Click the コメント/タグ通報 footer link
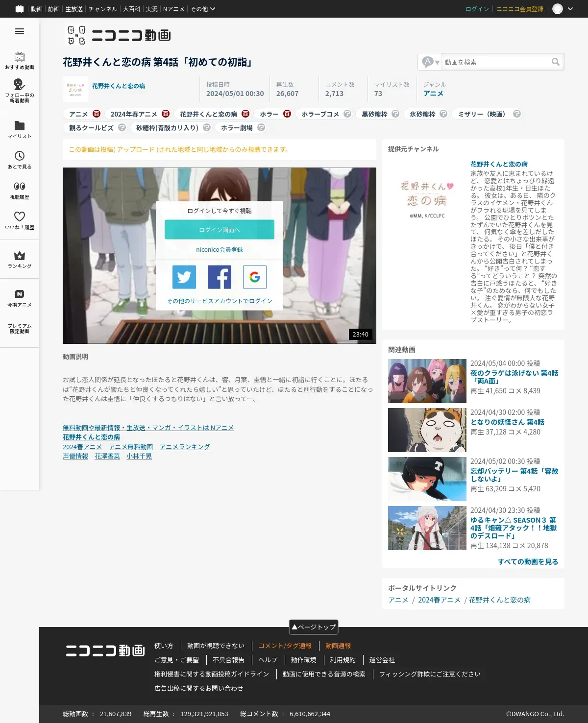Image resolution: width=588 pixels, height=723 pixels. click(x=285, y=646)
